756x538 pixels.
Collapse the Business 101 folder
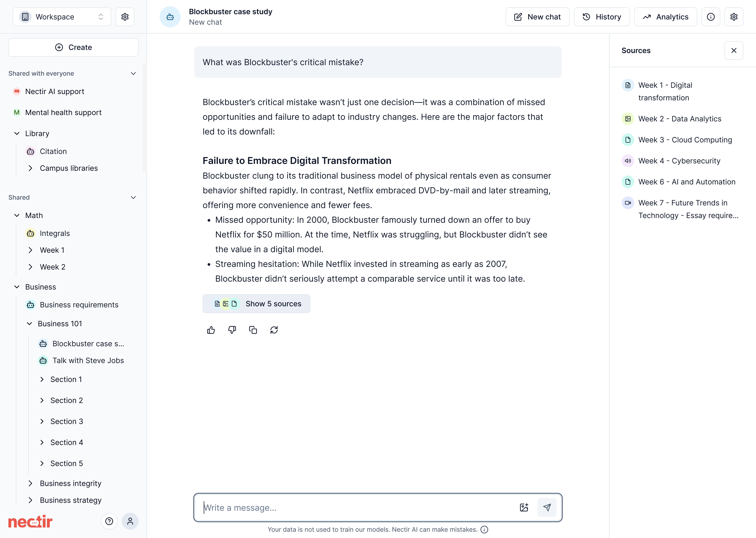click(29, 324)
